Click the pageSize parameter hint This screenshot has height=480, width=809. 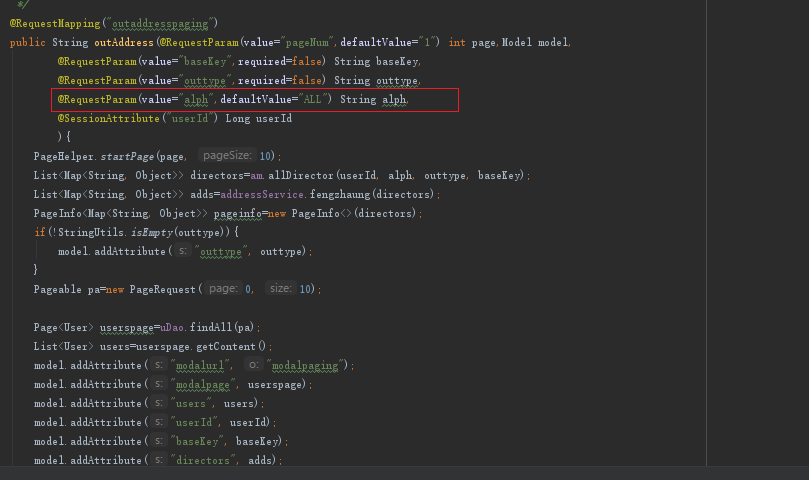pos(224,156)
